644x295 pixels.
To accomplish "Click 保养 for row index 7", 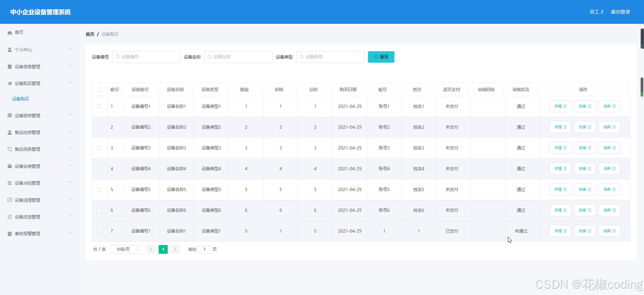I will 609,231.
